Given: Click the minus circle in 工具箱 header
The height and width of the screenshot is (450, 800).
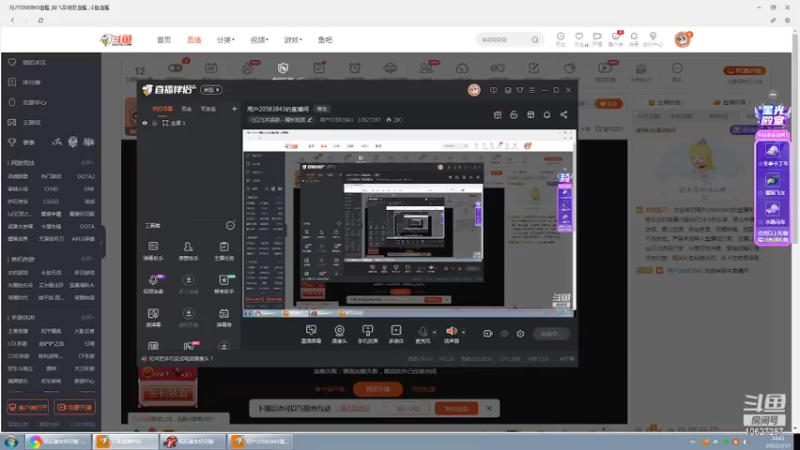Looking at the screenshot, I should click(231, 226).
